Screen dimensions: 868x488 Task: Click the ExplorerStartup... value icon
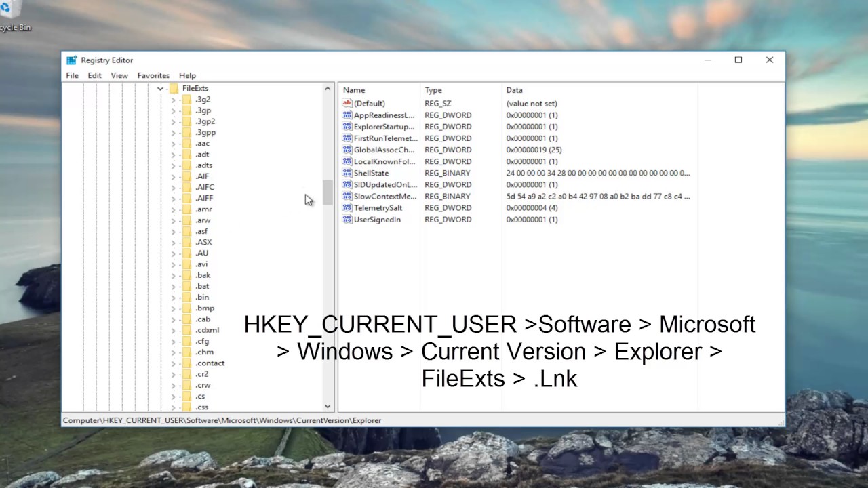(x=347, y=127)
